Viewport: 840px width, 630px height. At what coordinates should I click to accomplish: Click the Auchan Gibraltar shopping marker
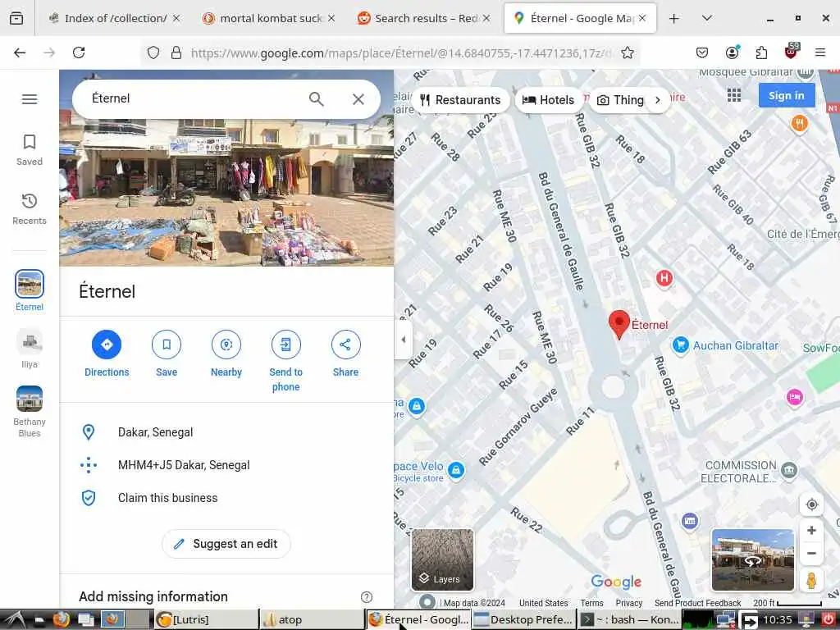pyautogui.click(x=680, y=345)
